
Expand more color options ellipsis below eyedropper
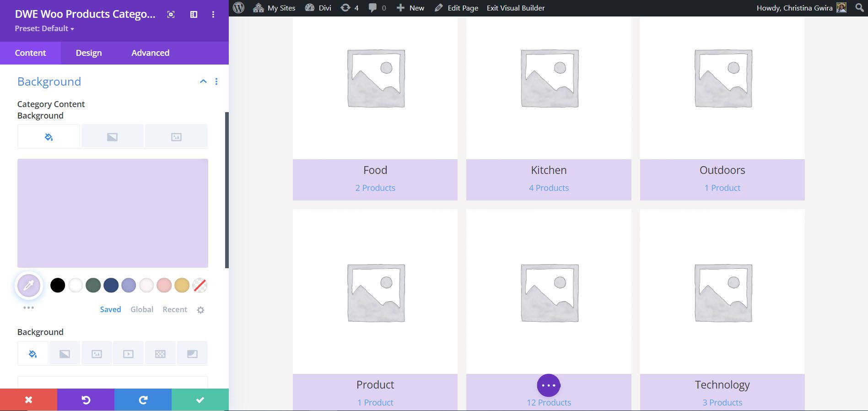pyautogui.click(x=28, y=308)
